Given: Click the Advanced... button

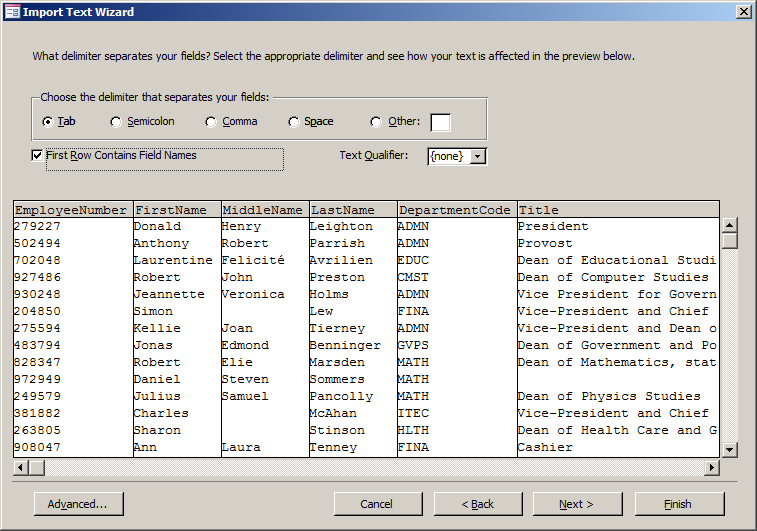Looking at the screenshot, I should tap(79, 504).
